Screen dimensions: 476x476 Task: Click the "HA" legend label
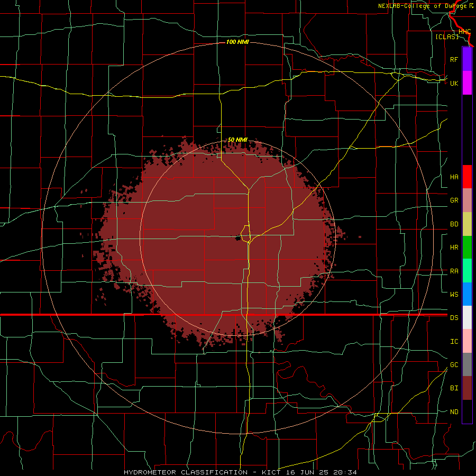coord(454,177)
